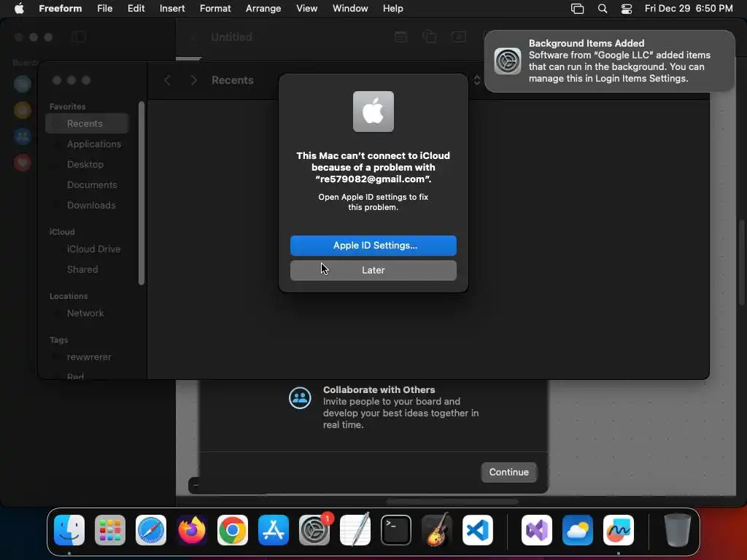This screenshot has width=747, height=560.
Task: Open Firefox from the Dock
Action: [192, 530]
